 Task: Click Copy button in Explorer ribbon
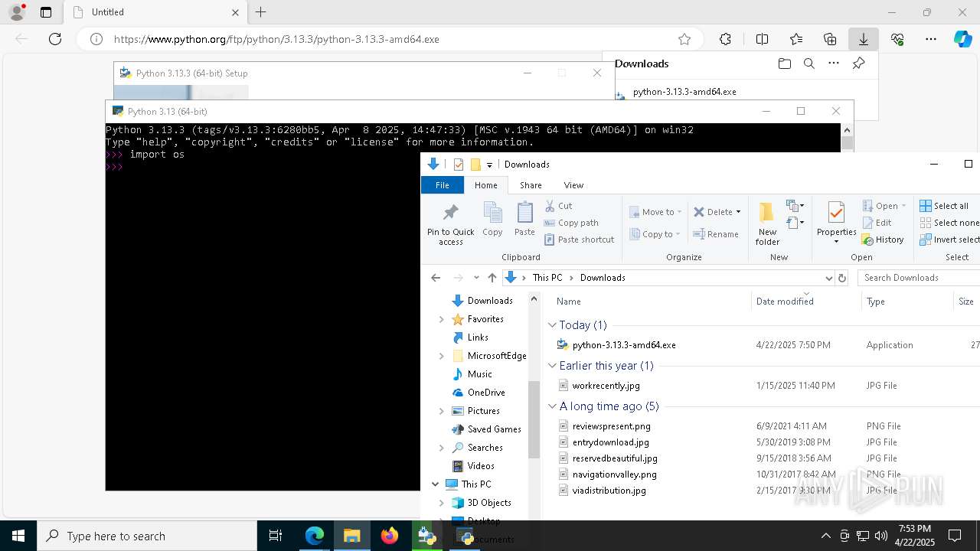click(492, 220)
